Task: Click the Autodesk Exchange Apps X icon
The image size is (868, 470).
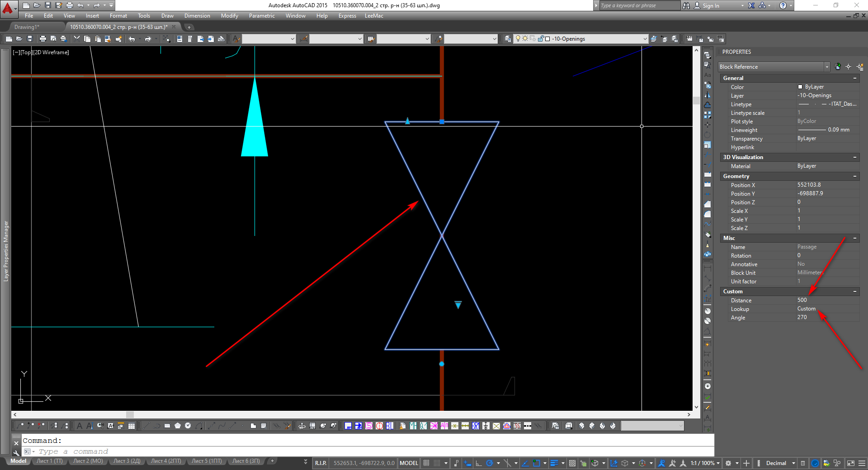Action: (751, 5)
